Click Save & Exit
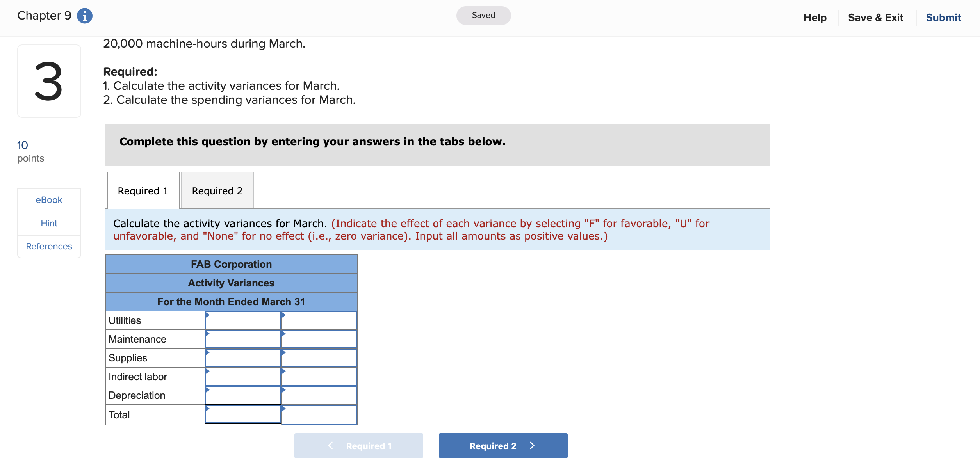980x473 pixels. point(875,17)
